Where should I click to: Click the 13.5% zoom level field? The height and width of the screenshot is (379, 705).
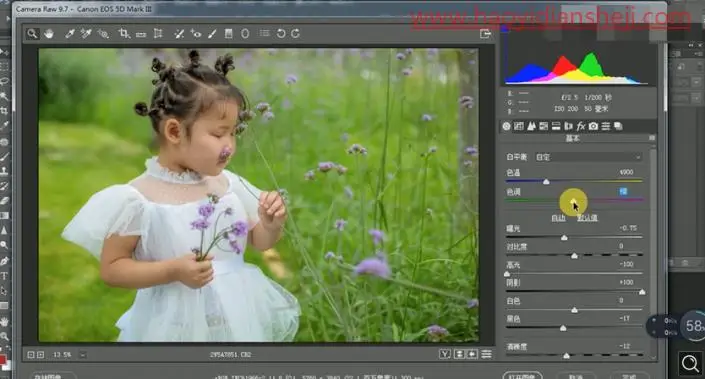[x=62, y=355]
